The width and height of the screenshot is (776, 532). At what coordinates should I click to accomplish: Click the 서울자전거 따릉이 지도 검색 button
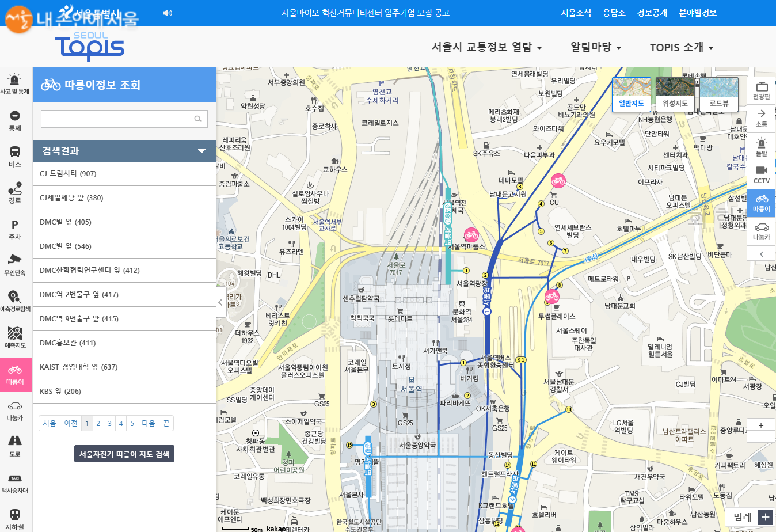(124, 454)
